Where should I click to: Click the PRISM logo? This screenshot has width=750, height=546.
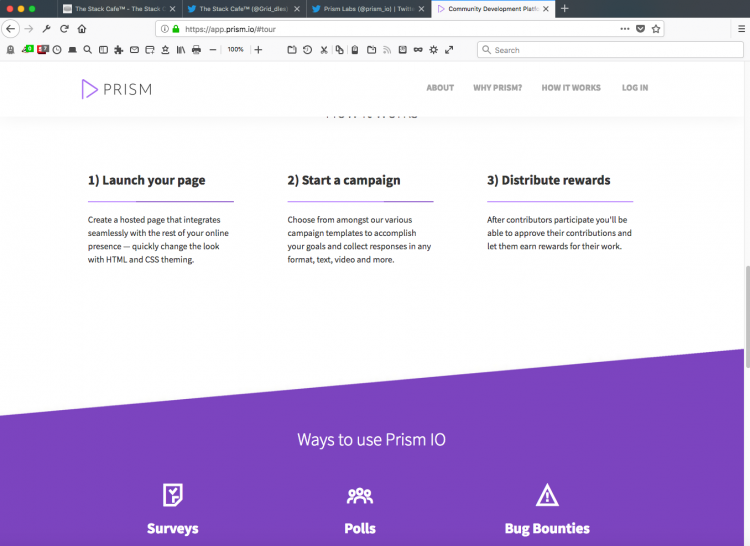117,89
